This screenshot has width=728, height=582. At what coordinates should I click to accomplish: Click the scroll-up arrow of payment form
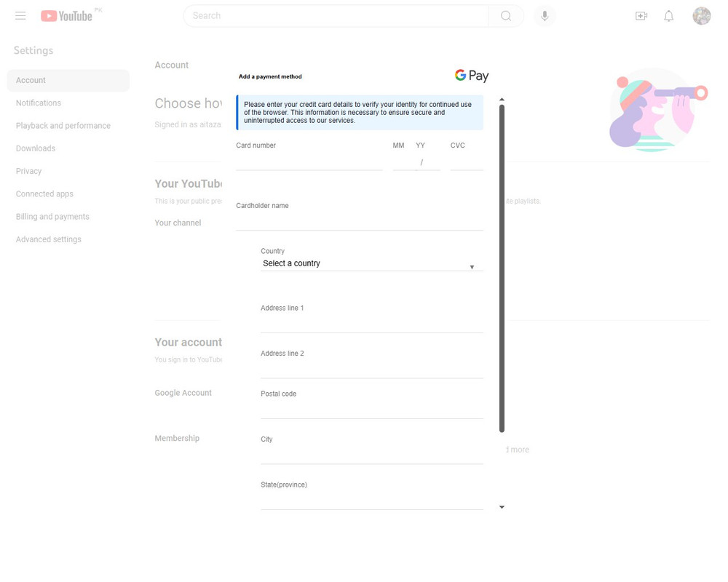point(502,100)
